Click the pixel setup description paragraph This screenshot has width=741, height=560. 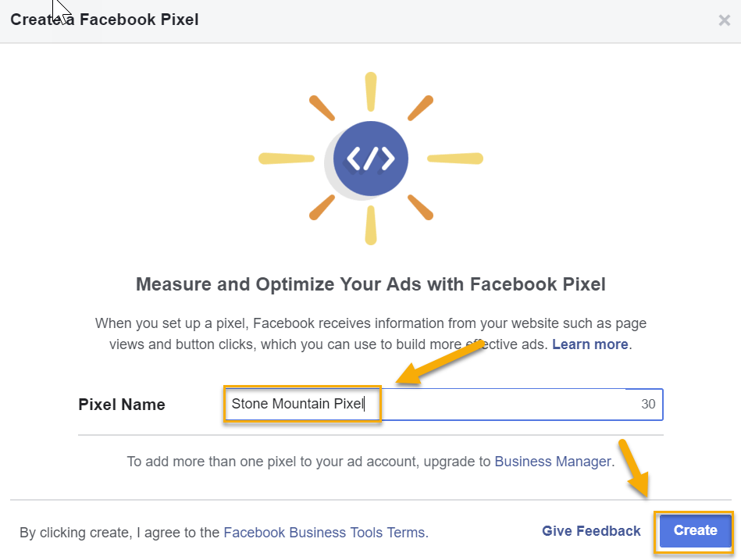pyautogui.click(x=370, y=334)
